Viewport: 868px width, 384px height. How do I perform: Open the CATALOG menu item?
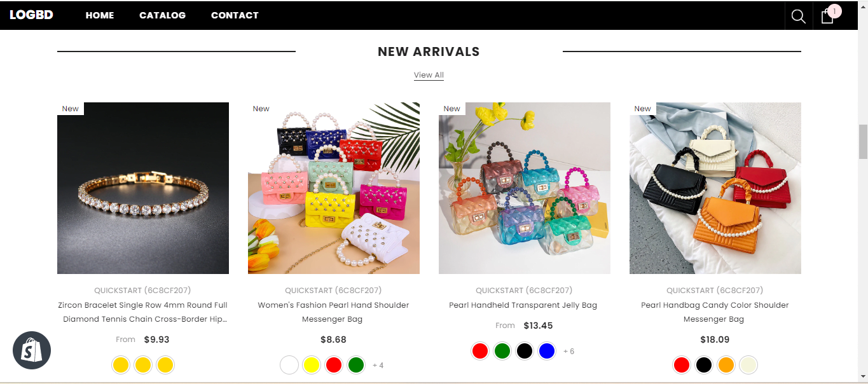point(163,15)
